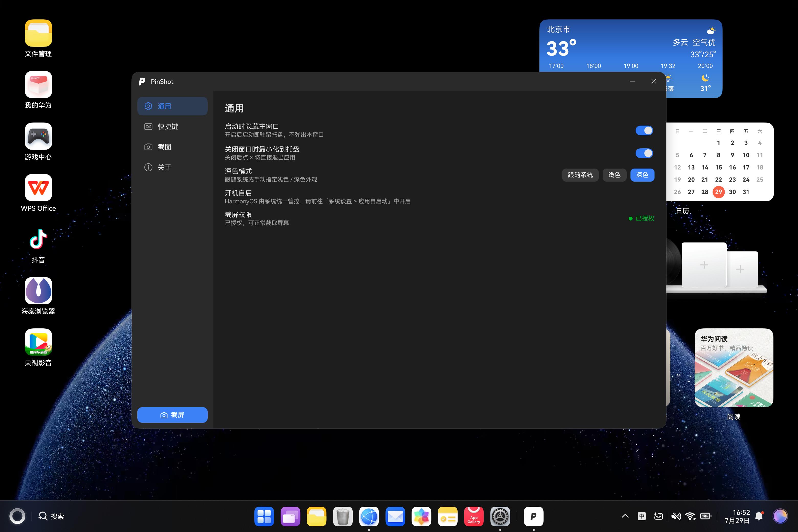The width and height of the screenshot is (798, 532).
Task: Select date 17 in calendar widget
Action: (746, 167)
